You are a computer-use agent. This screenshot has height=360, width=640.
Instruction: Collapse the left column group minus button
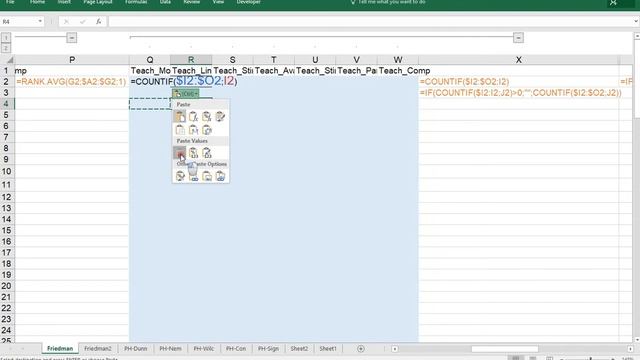point(71,38)
